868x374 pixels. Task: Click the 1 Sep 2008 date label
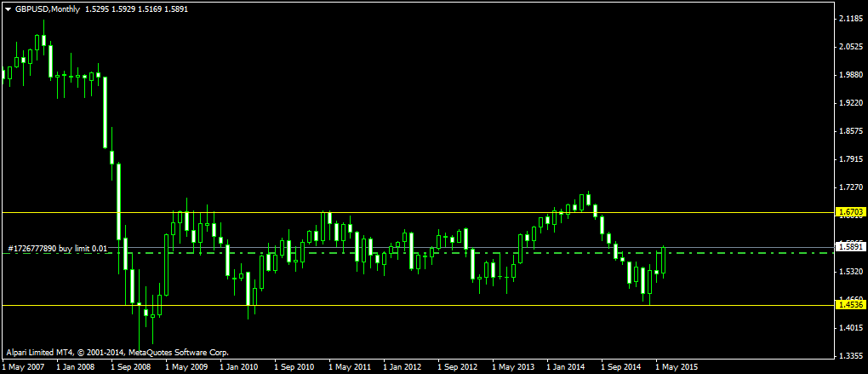(132, 367)
